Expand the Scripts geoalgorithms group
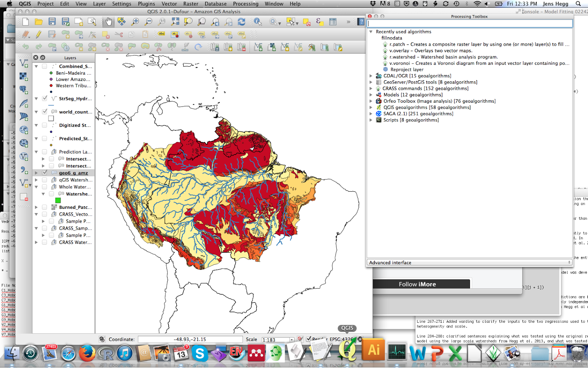The height and width of the screenshot is (368, 588). click(371, 120)
